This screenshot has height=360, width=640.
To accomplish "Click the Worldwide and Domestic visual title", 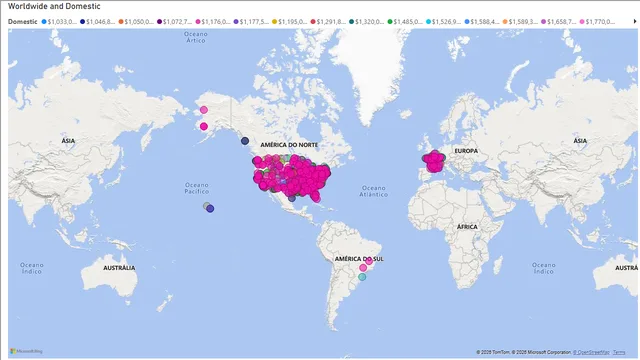I will click(54, 6).
